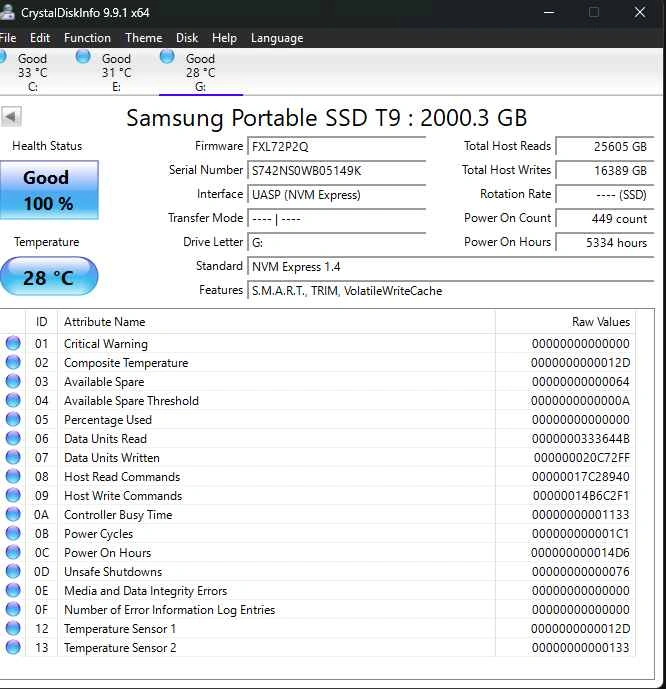666x689 pixels.
Task: Open the Disk menu
Action: [x=187, y=38]
